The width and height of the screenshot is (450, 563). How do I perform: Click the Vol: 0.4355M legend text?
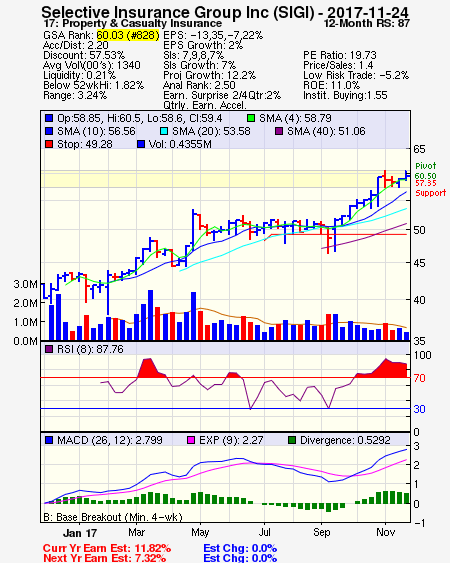coord(180,144)
